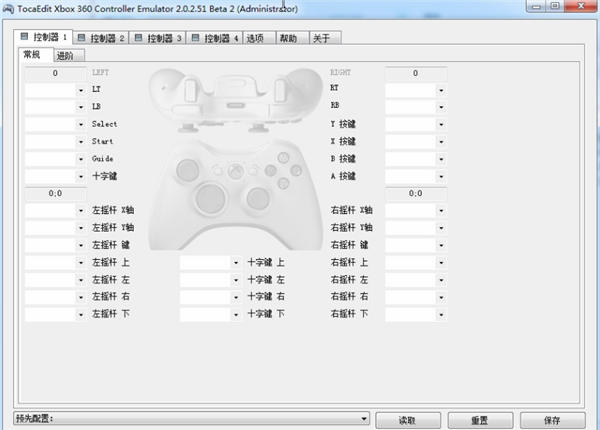Open the LB mapping dropdown

pos(56,107)
